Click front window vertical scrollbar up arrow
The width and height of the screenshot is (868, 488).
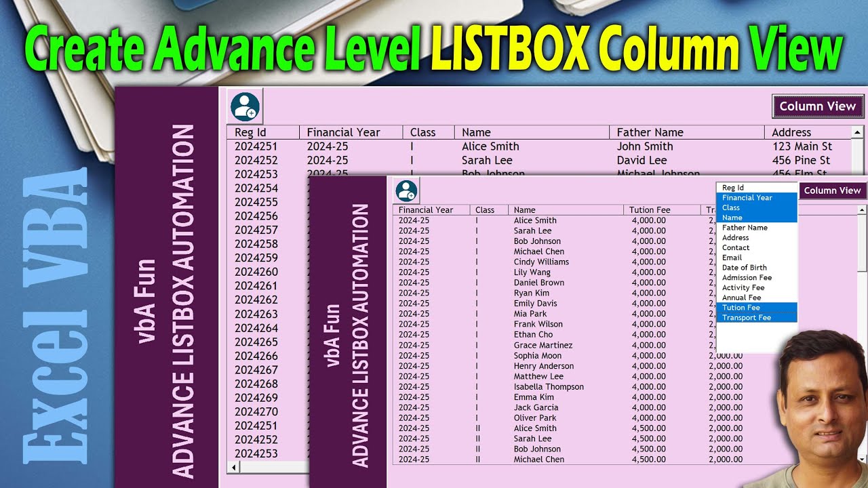863,210
